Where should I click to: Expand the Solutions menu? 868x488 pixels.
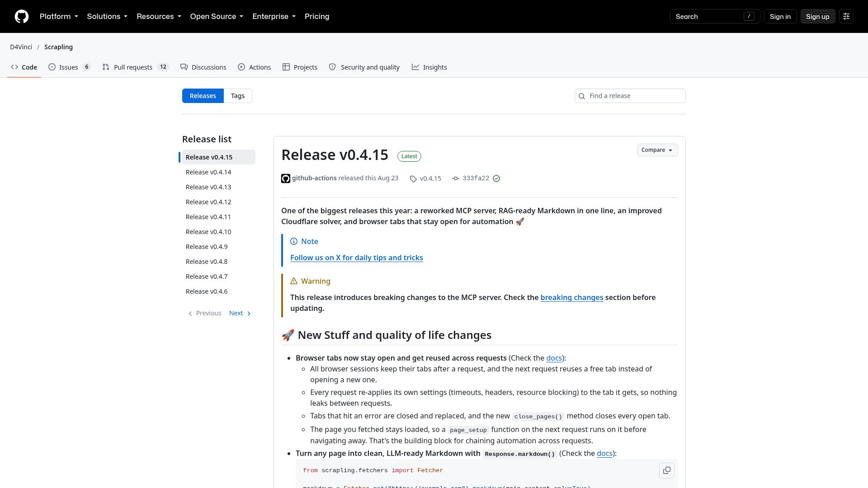tap(107, 17)
